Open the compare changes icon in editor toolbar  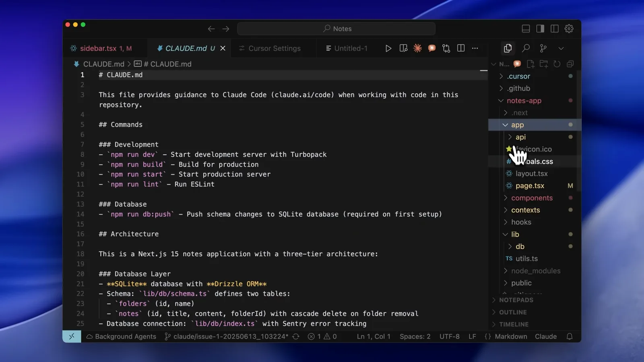446,48
